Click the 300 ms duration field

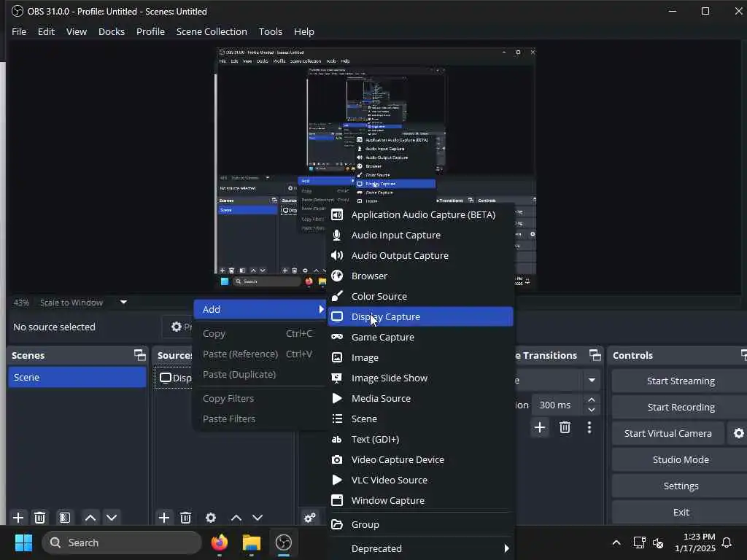pyautogui.click(x=557, y=405)
